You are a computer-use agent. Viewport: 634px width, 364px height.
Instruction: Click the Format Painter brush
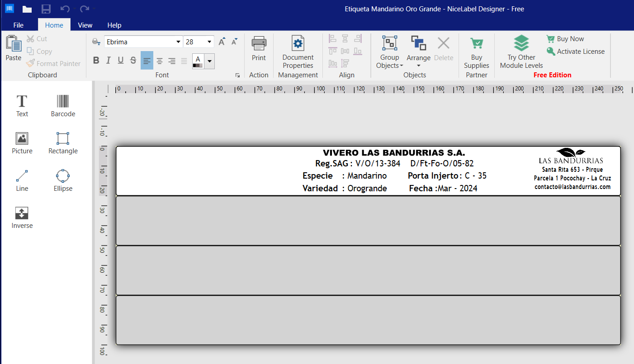pyautogui.click(x=53, y=64)
